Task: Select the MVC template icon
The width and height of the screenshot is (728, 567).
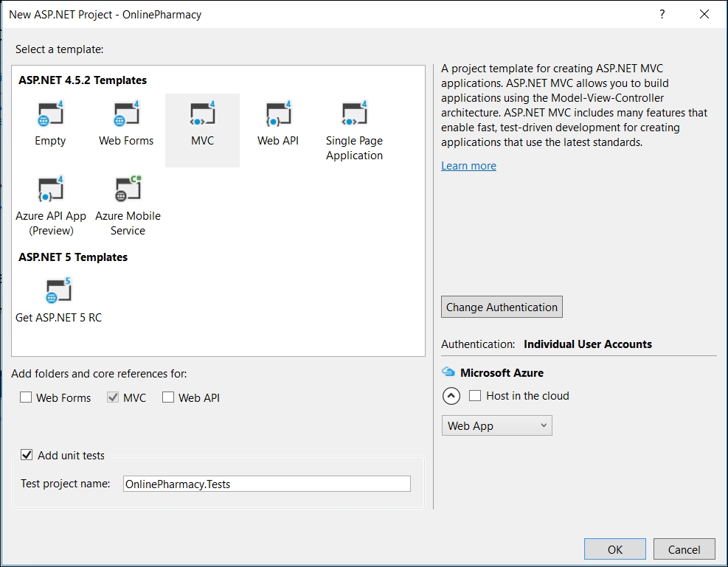Action: click(x=202, y=114)
